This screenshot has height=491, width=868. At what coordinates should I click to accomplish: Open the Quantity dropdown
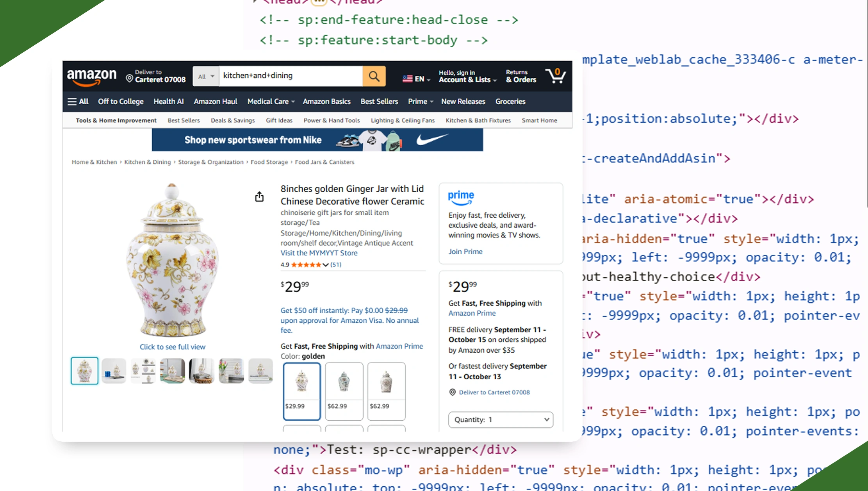tap(501, 420)
